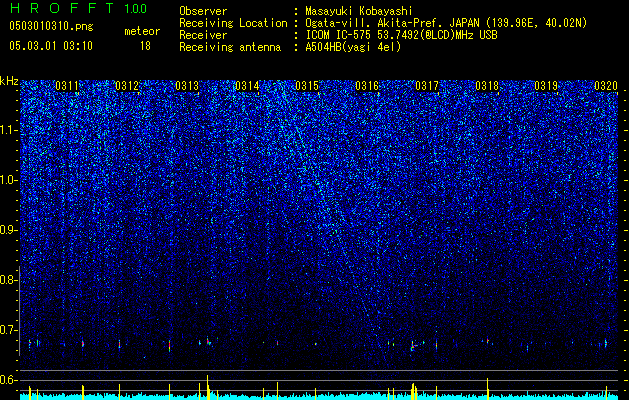Viewport: 629px width, 400px height.
Task: Click the 0316 time marker
Action: (367, 86)
